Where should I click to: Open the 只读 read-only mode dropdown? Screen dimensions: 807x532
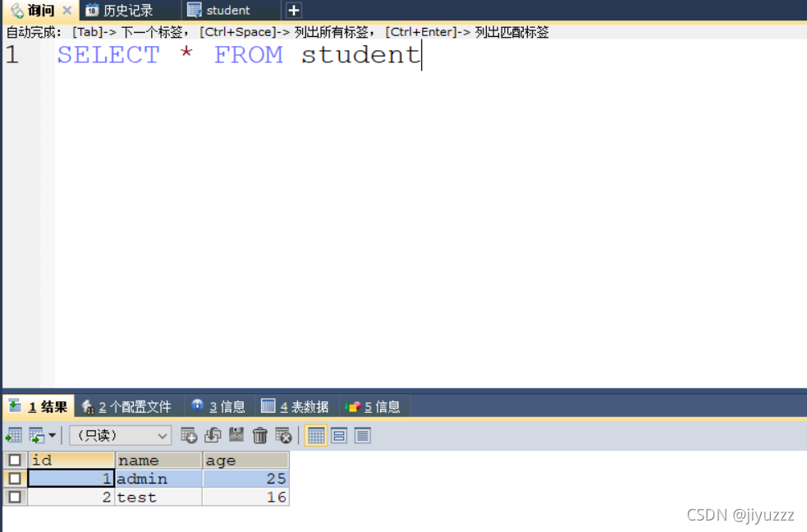pos(121,436)
